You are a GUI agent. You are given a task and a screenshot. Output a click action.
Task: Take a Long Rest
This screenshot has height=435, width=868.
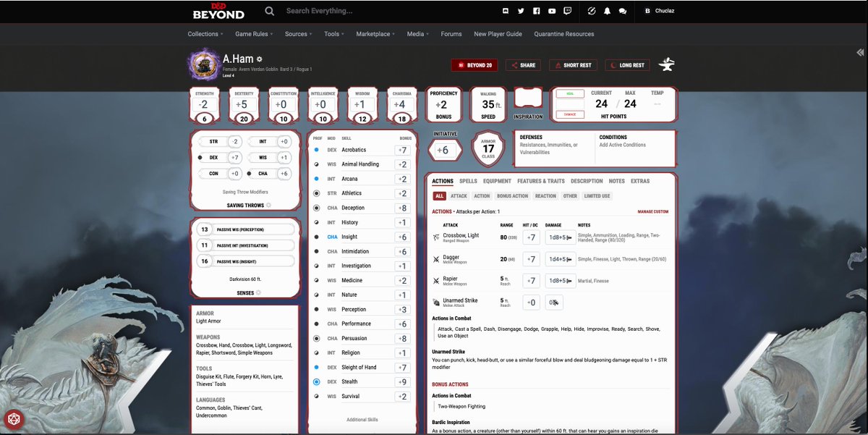pyautogui.click(x=627, y=65)
